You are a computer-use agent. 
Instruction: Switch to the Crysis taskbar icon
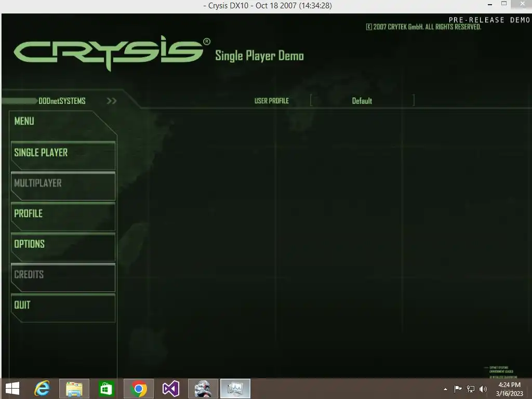point(203,389)
